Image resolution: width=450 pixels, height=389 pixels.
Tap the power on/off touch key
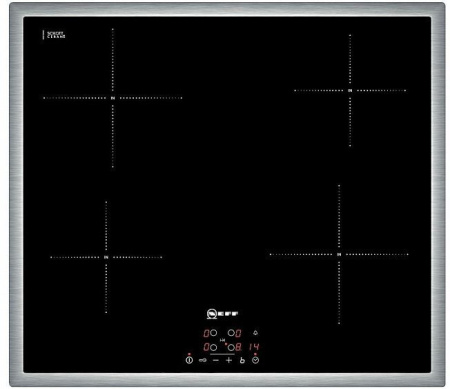click(189, 360)
